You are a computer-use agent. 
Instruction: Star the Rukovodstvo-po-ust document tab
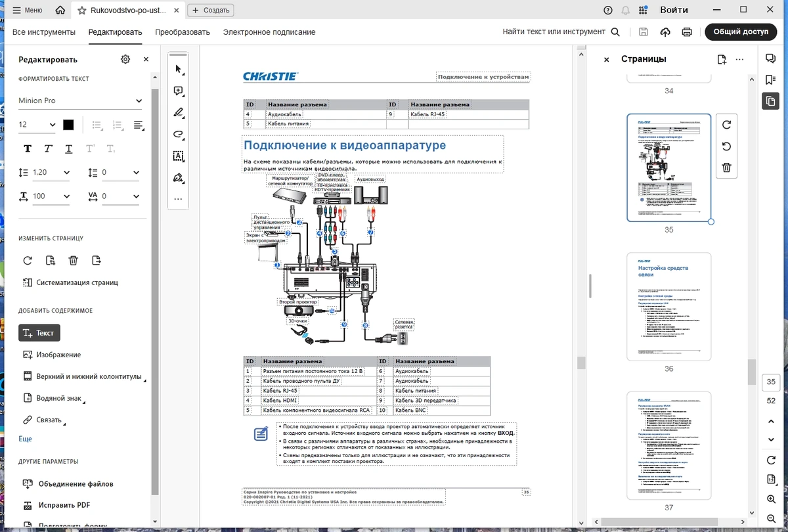(x=81, y=10)
